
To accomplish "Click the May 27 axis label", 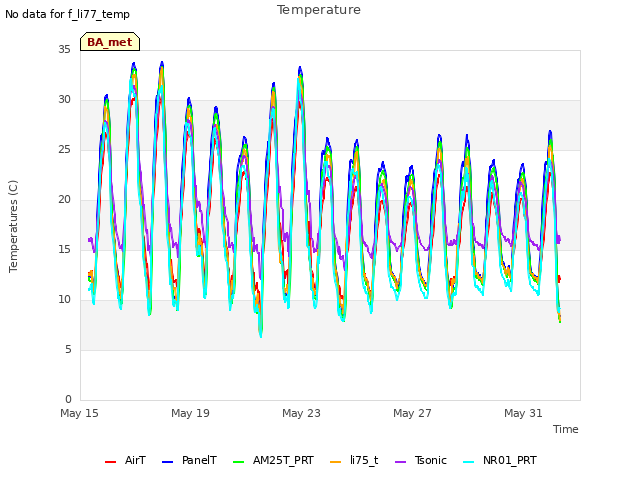I will coord(412,413).
